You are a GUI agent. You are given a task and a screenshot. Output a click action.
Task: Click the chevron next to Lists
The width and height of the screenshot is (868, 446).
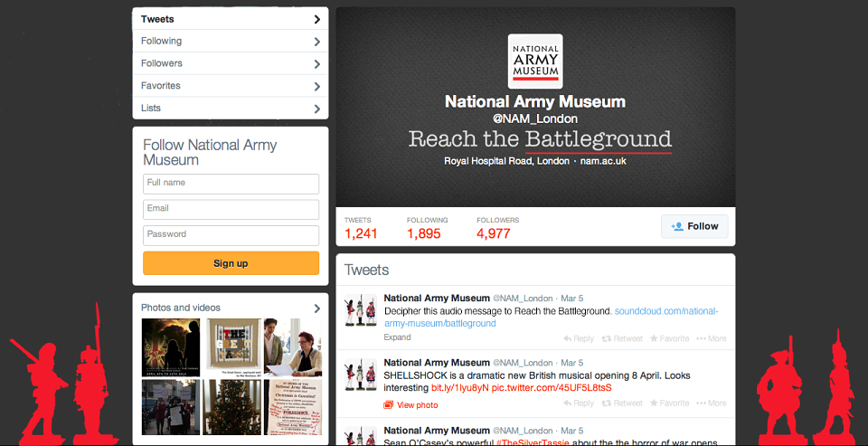tap(317, 109)
